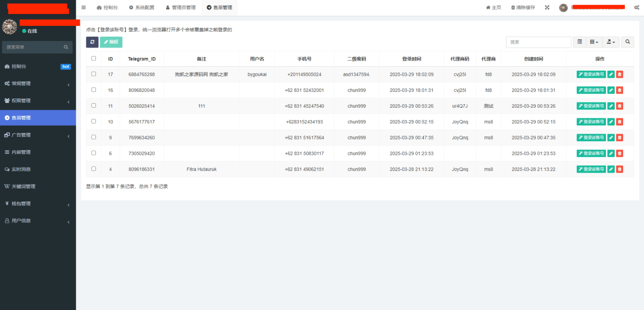Tick the checkbox for row ID 17
Image resolution: width=644 pixels, height=310 pixels.
[94, 74]
